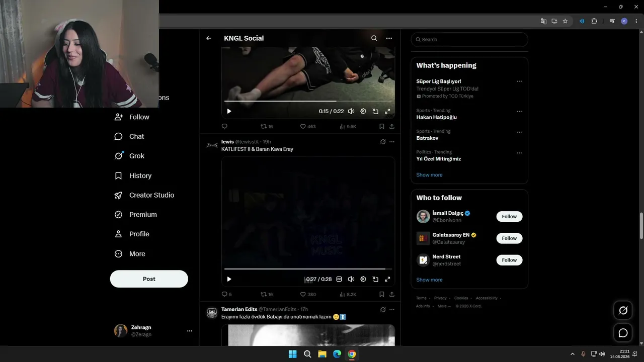This screenshot has height=362, width=644.
Task: Show more trends in What's happening
Action: (x=429, y=175)
